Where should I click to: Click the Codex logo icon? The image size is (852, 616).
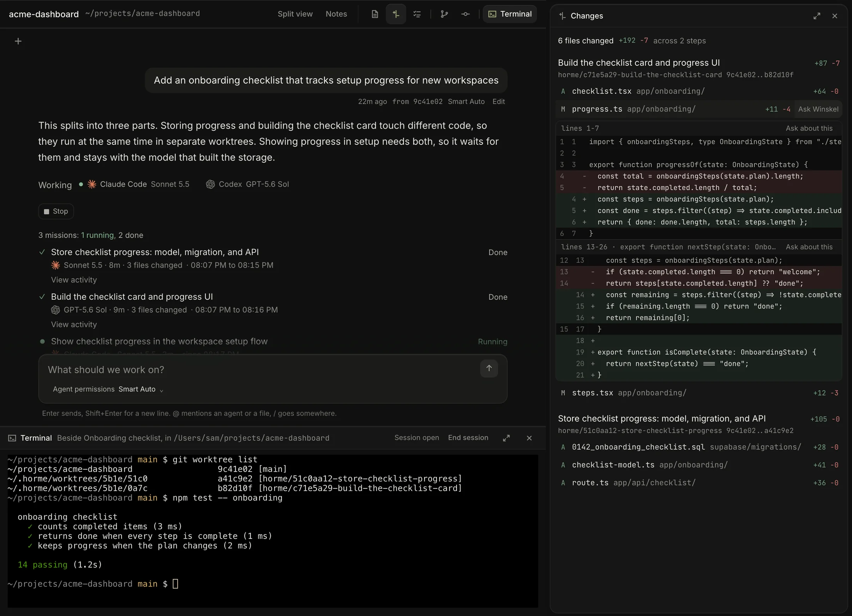pyautogui.click(x=210, y=184)
